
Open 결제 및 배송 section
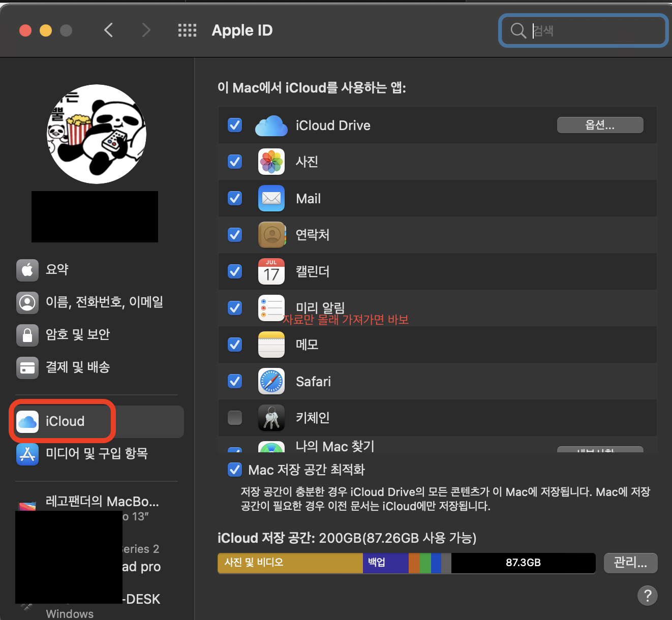[97, 367]
